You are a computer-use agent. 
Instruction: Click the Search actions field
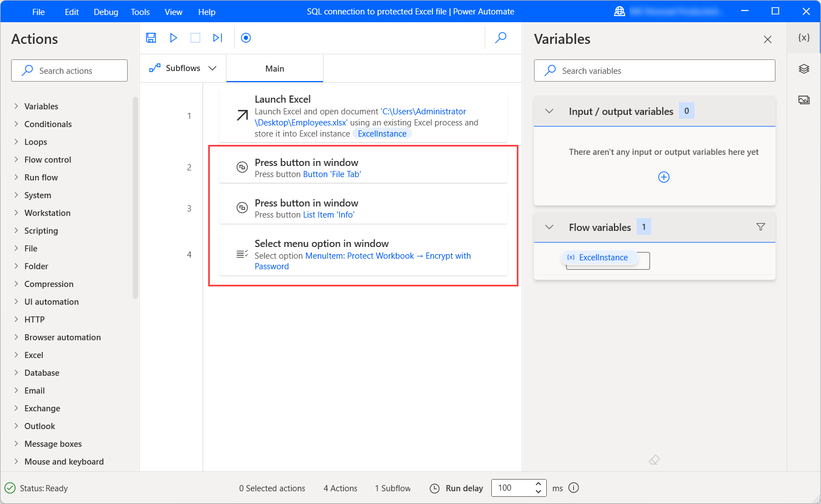point(69,71)
